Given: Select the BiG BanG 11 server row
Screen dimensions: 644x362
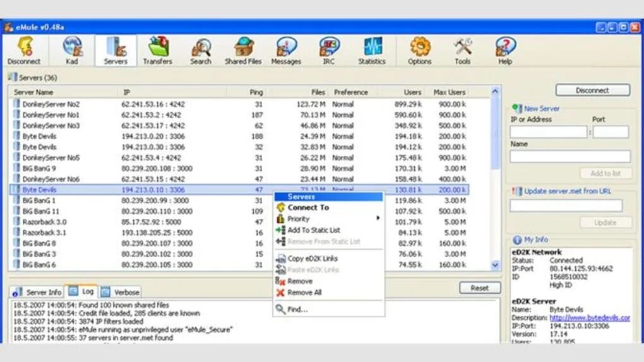Looking at the screenshot, I should (x=239, y=211).
